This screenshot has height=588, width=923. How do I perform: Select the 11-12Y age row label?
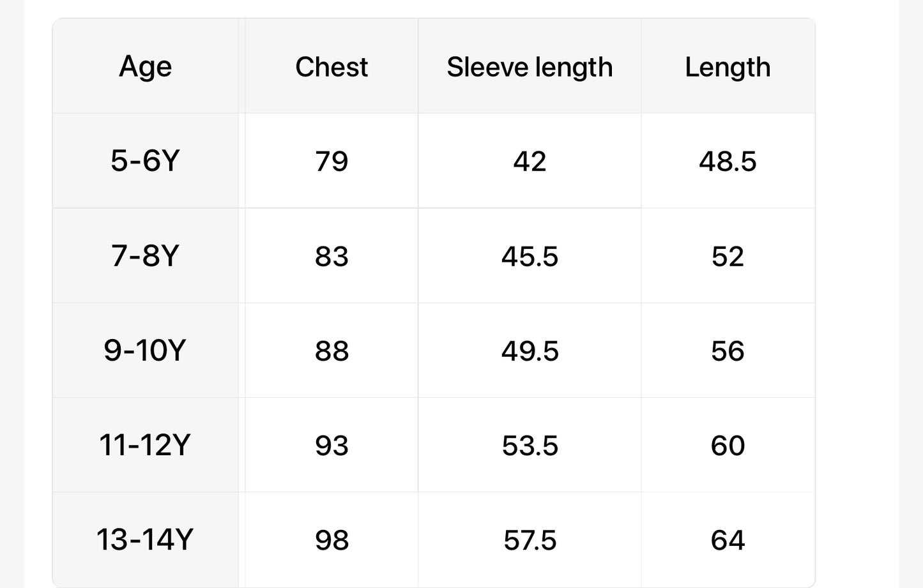pyautogui.click(x=146, y=445)
